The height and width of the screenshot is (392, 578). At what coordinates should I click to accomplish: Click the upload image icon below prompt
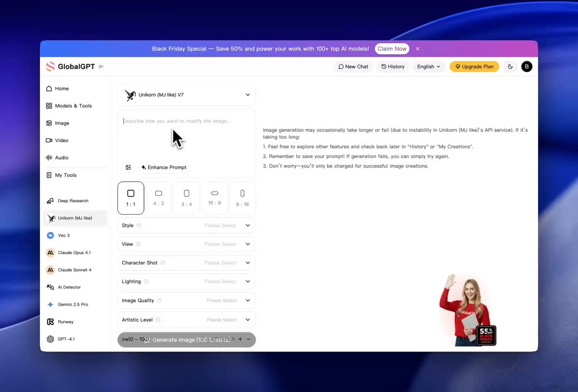[x=128, y=167]
